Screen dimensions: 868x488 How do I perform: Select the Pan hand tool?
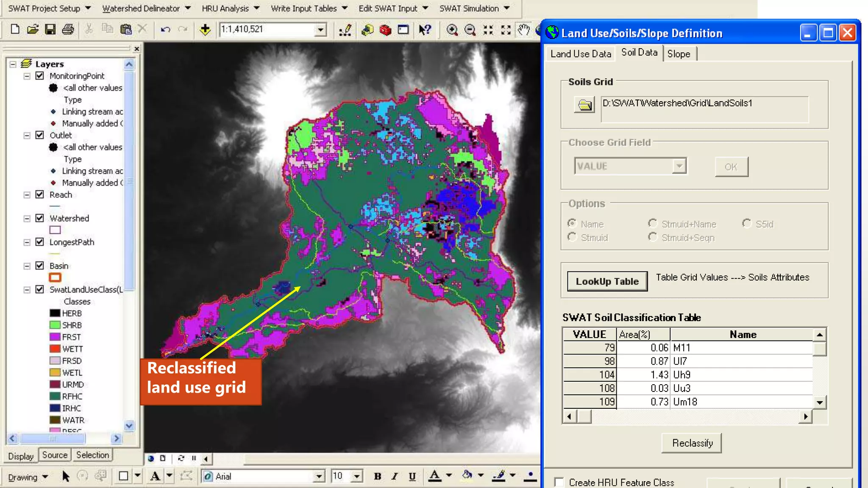pyautogui.click(x=524, y=30)
